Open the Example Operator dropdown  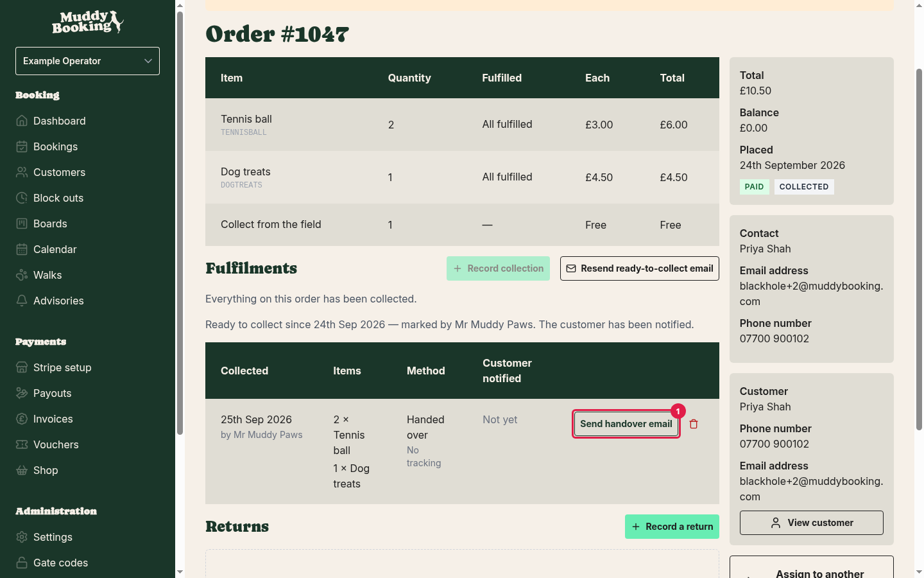(x=87, y=61)
